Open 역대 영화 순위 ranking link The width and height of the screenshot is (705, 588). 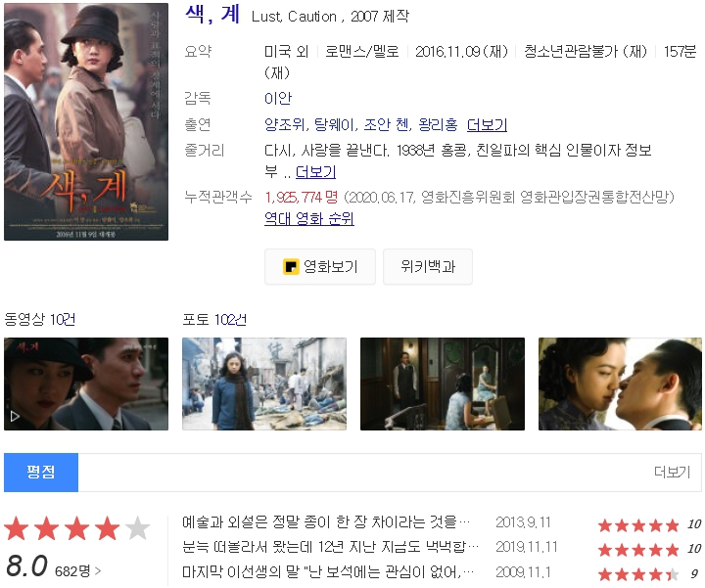pos(308,218)
